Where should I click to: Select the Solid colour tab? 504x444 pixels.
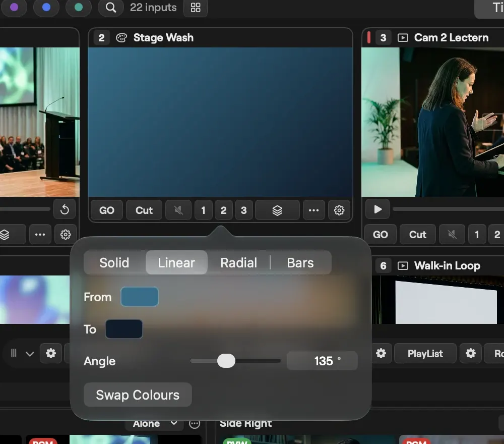[114, 262]
